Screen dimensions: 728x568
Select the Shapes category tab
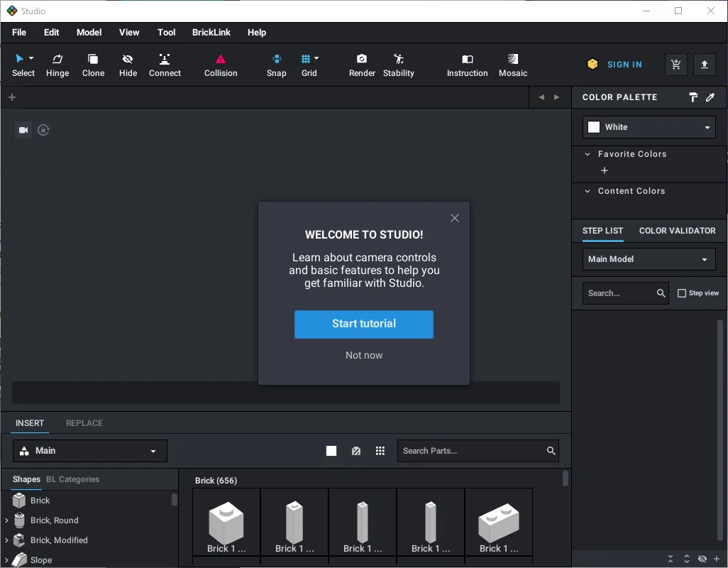[26, 479]
